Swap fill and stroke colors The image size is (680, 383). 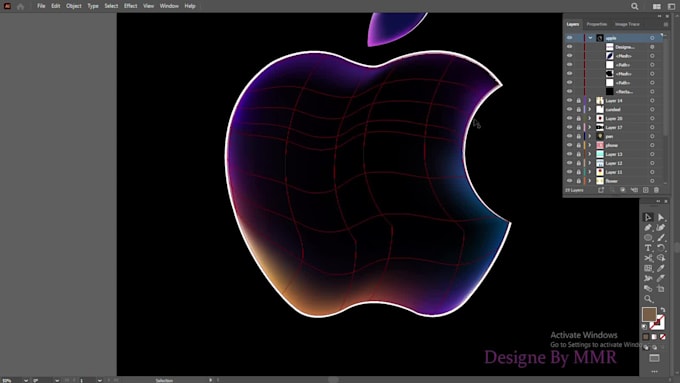(x=662, y=310)
